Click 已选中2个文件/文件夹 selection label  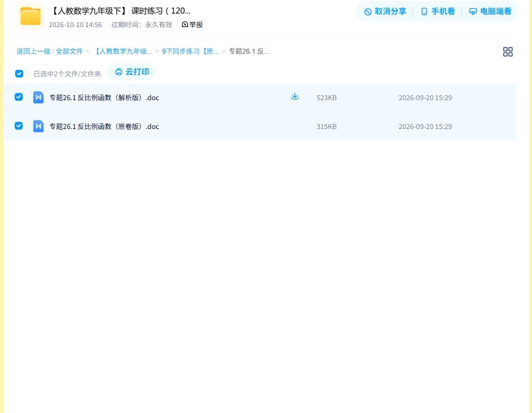67,74
